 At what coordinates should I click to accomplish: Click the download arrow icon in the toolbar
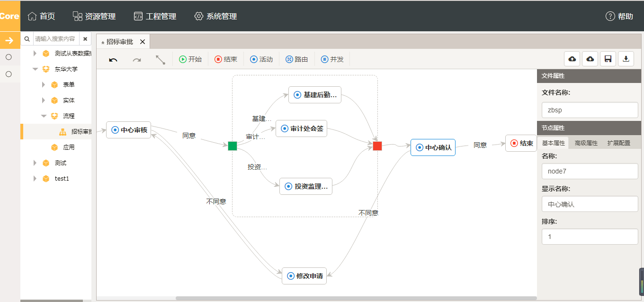[626, 59]
